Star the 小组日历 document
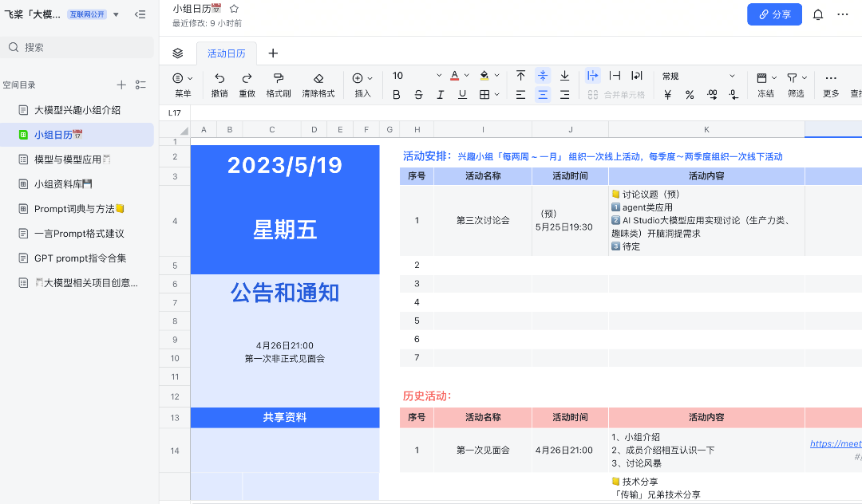862x504 pixels. (x=234, y=8)
